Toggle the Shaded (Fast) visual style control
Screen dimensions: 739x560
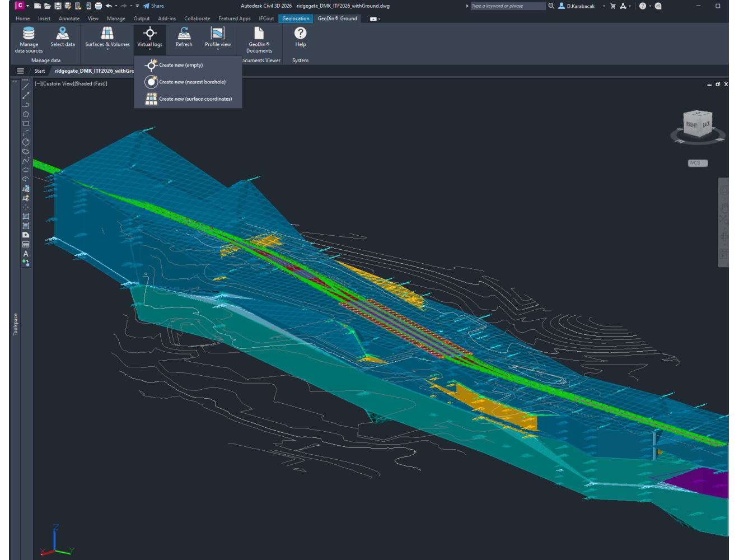coord(91,84)
